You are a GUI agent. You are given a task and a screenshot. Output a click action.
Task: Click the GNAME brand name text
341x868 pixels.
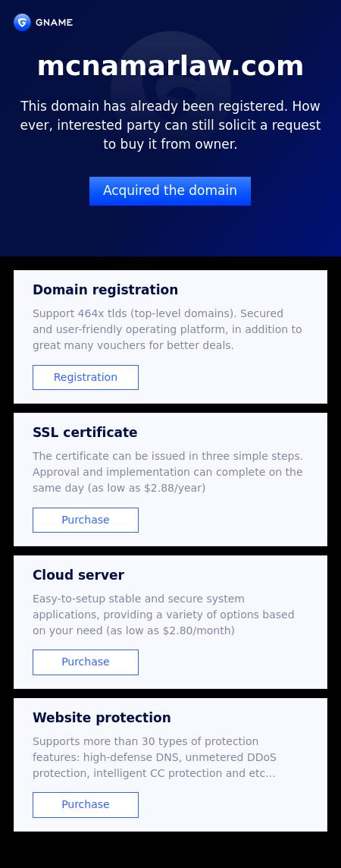pos(54,23)
